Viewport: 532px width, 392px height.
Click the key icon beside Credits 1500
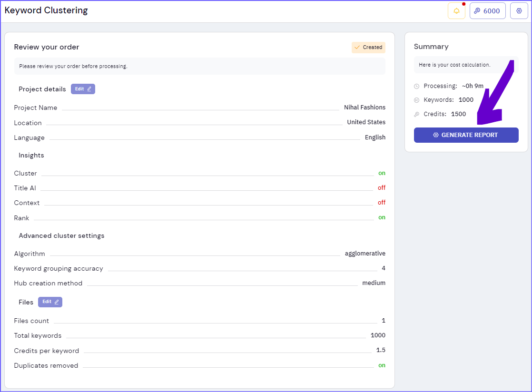pos(417,114)
